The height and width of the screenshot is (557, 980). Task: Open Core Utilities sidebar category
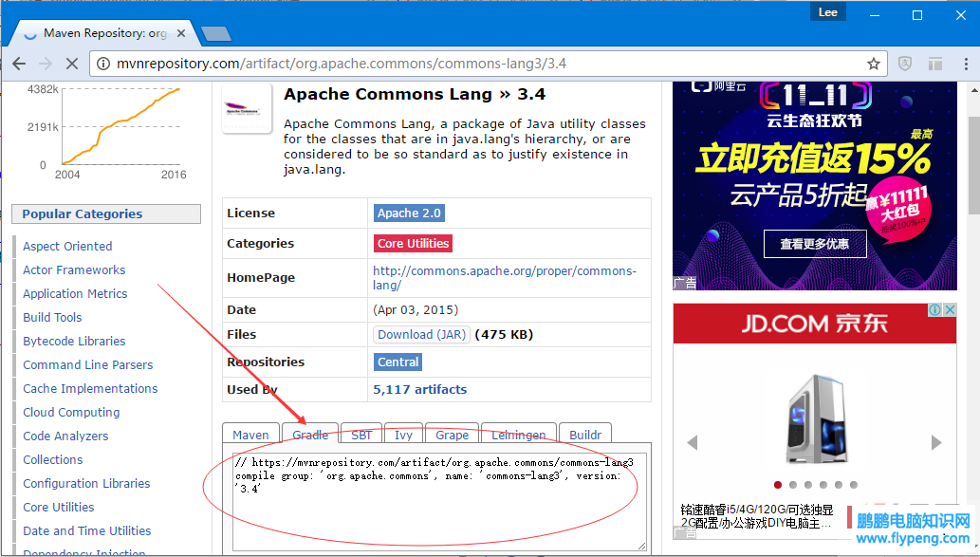(x=59, y=508)
